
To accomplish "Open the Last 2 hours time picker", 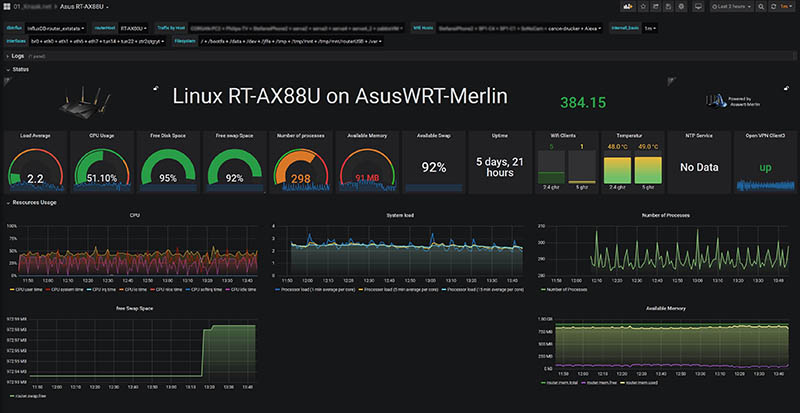I will [x=732, y=7].
